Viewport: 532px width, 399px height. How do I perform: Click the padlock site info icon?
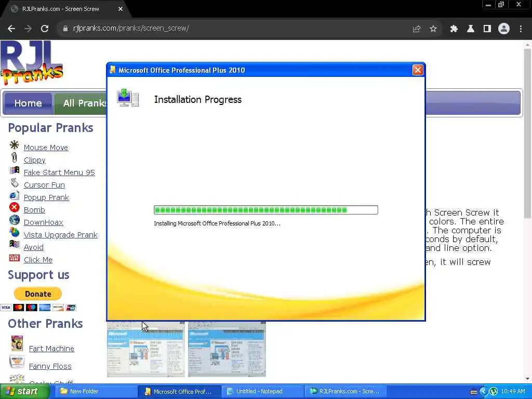[x=65, y=29]
